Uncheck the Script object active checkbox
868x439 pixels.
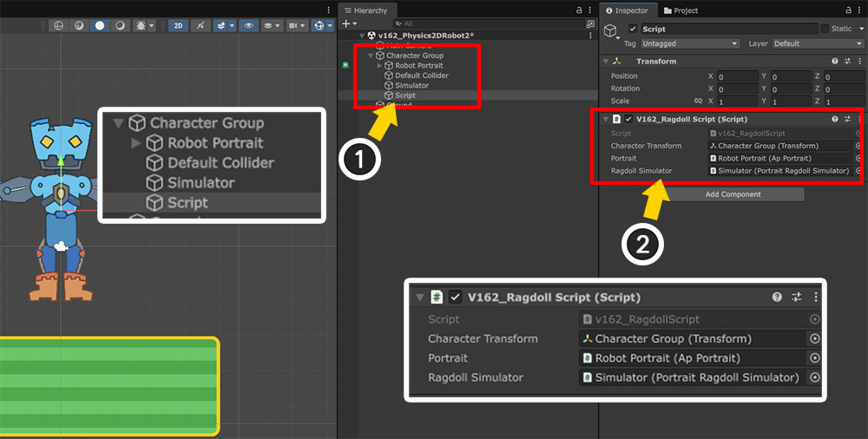(633, 29)
